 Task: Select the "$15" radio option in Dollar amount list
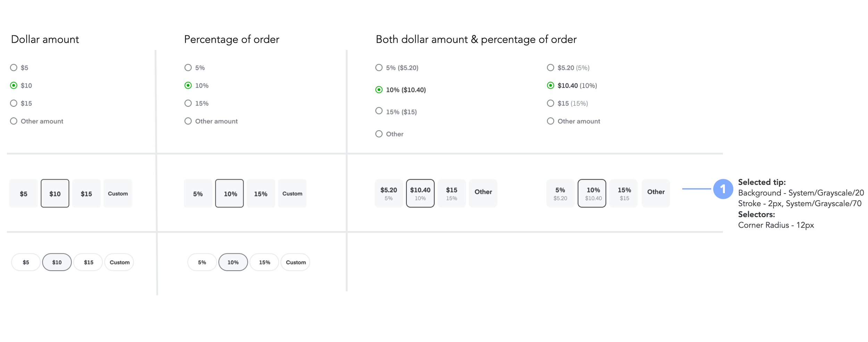click(x=14, y=103)
